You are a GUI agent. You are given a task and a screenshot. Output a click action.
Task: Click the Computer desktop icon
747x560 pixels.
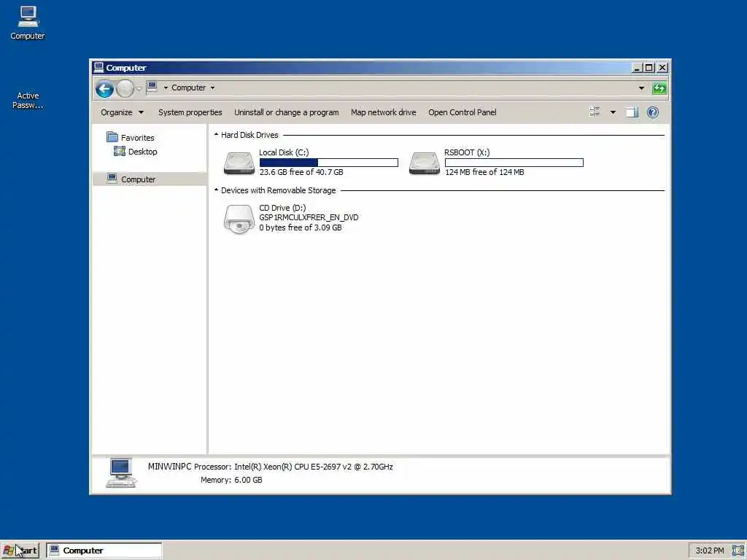28,23
